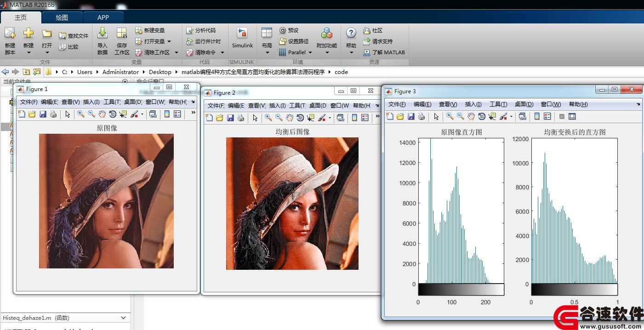Go up one folder level

(x=26, y=72)
